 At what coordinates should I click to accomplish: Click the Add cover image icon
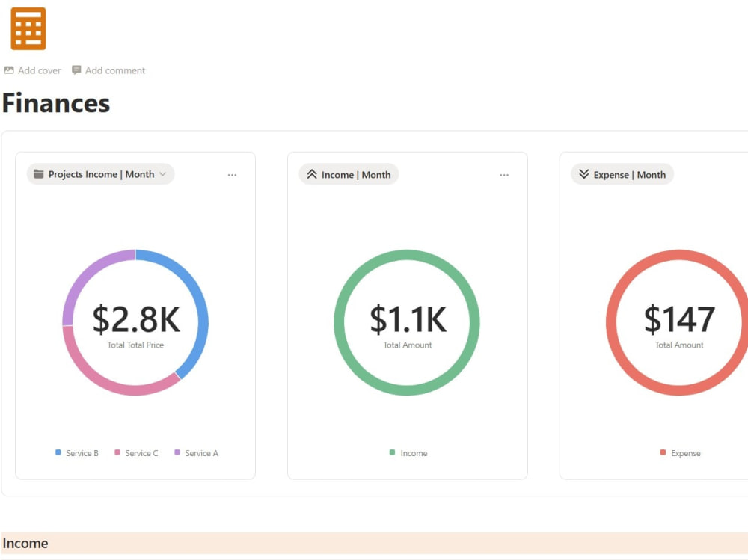click(x=8, y=70)
